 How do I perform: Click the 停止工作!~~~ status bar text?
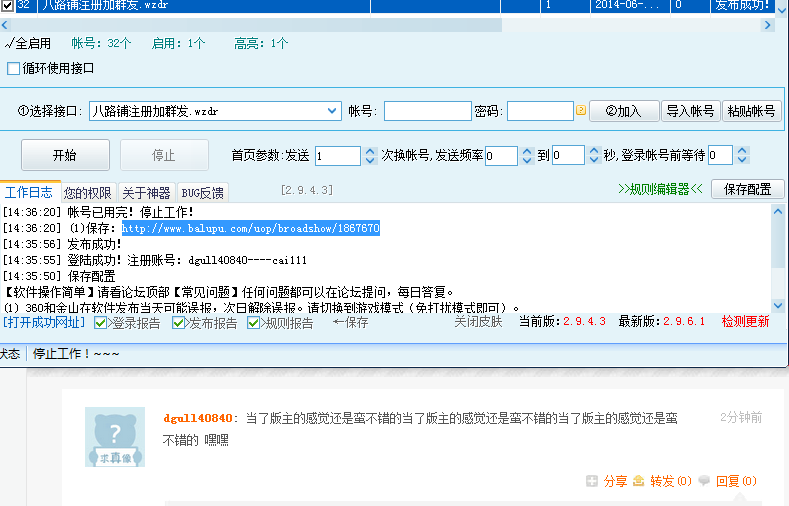[76, 354]
